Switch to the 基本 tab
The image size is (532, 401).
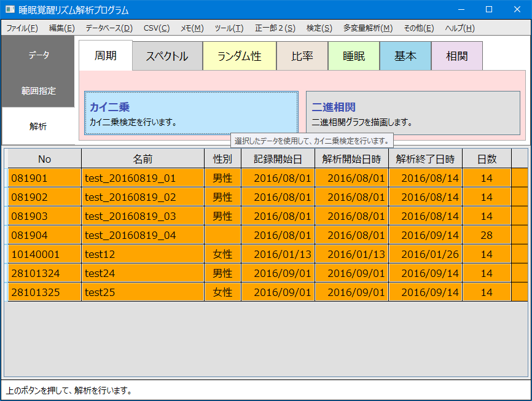[x=405, y=56]
